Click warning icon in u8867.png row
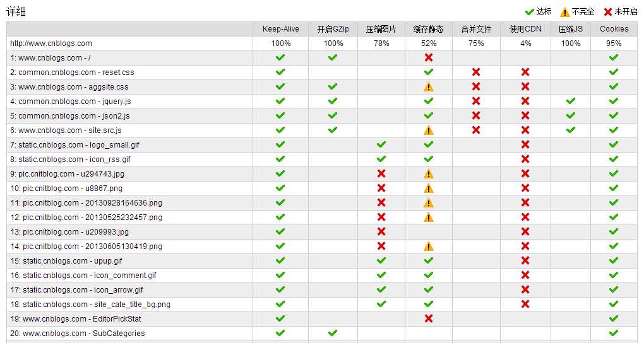The image size is (644, 343). 429,188
